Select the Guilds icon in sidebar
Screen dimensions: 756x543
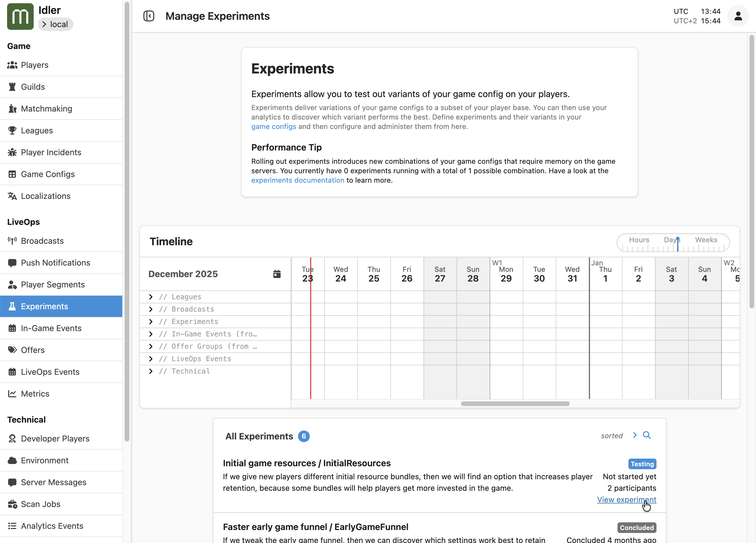[13, 86]
